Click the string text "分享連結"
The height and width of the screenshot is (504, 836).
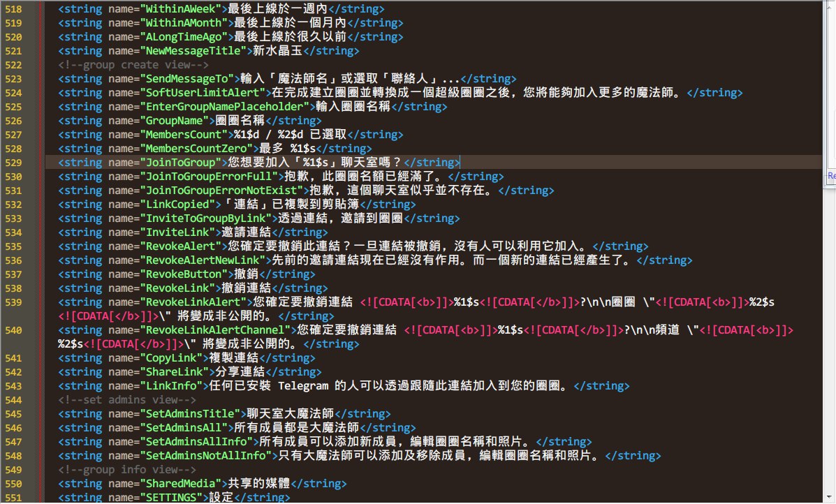pos(240,372)
